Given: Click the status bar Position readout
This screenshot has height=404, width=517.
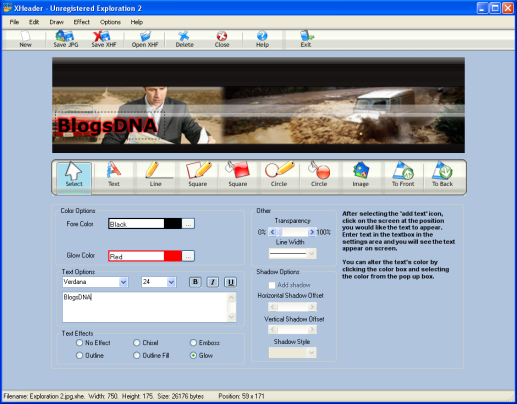Looking at the screenshot, I should (x=241, y=396).
